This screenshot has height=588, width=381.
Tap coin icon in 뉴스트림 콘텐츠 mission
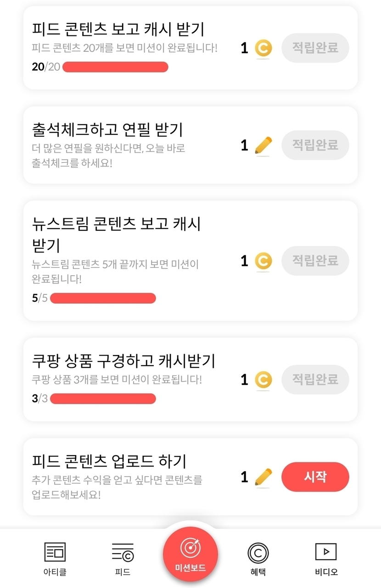263,261
